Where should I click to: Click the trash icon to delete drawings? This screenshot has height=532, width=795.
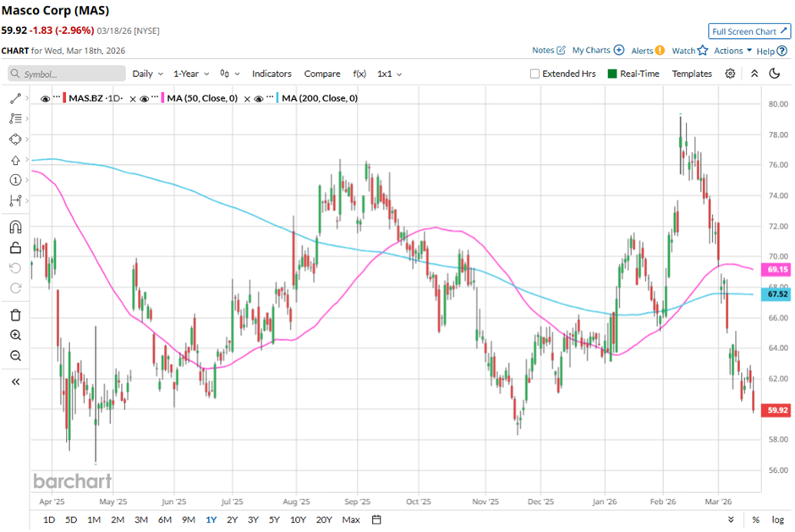pyautogui.click(x=15, y=315)
